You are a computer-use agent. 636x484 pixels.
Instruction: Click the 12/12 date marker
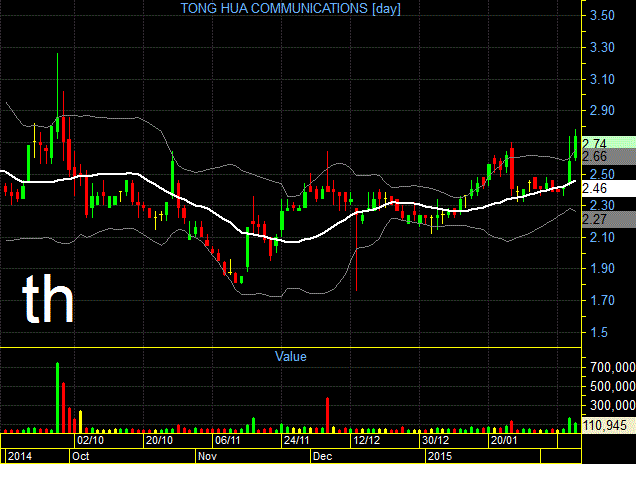(x=366, y=441)
